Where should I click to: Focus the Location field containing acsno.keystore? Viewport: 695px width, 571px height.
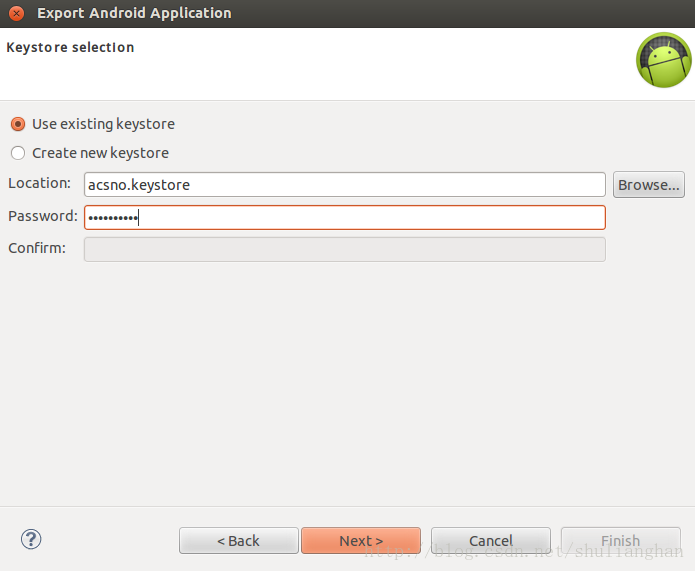(x=345, y=185)
